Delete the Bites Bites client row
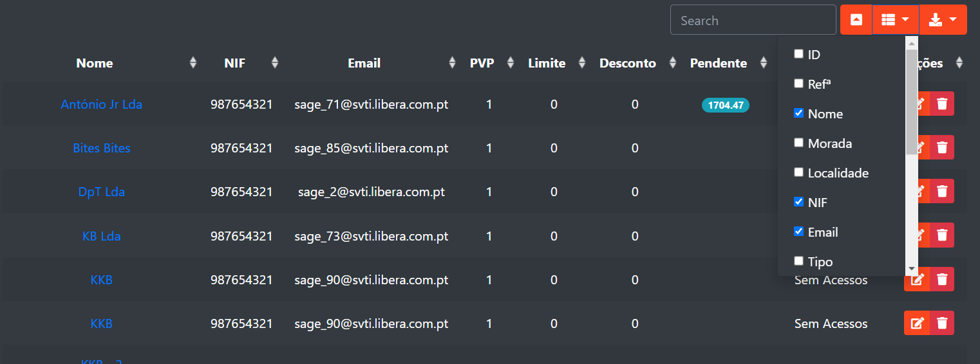The image size is (980, 364). click(942, 148)
